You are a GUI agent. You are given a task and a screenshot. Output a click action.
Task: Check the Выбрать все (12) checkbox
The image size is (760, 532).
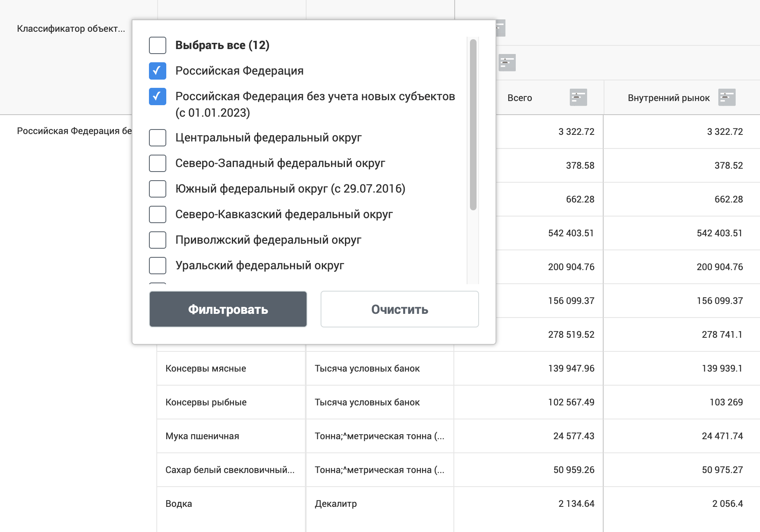pos(158,45)
